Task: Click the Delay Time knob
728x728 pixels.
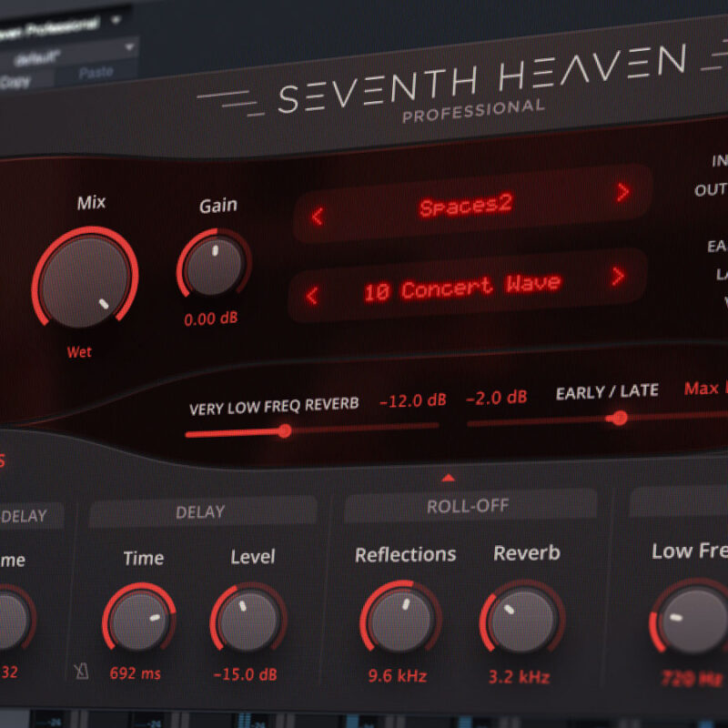Action: click(x=139, y=620)
